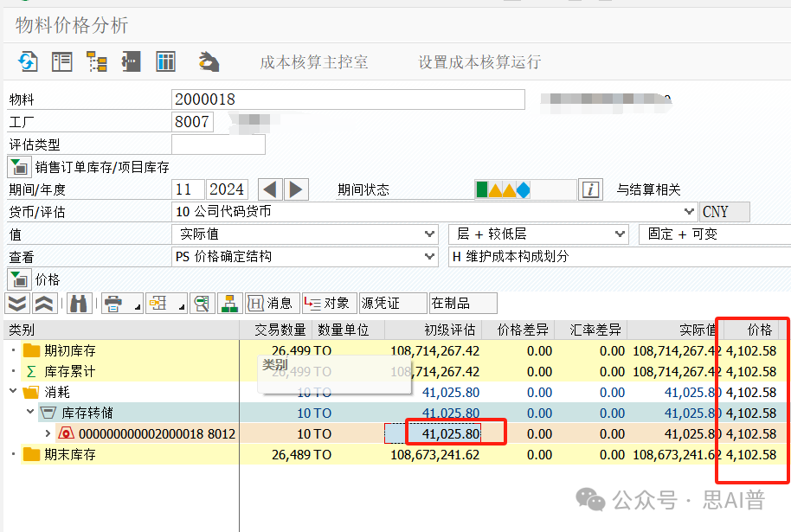
Task: Toggle the 价格 section button
Action: [x=18, y=279]
